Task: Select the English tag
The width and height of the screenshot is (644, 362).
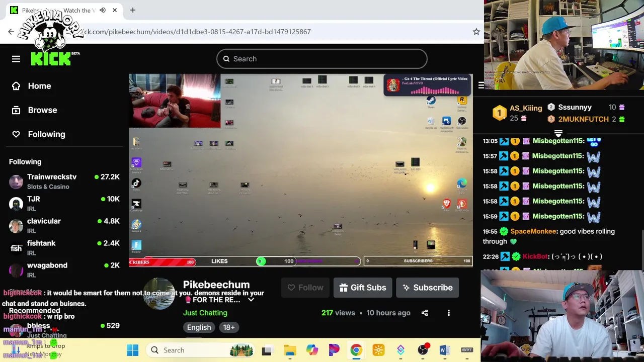Action: click(199, 327)
